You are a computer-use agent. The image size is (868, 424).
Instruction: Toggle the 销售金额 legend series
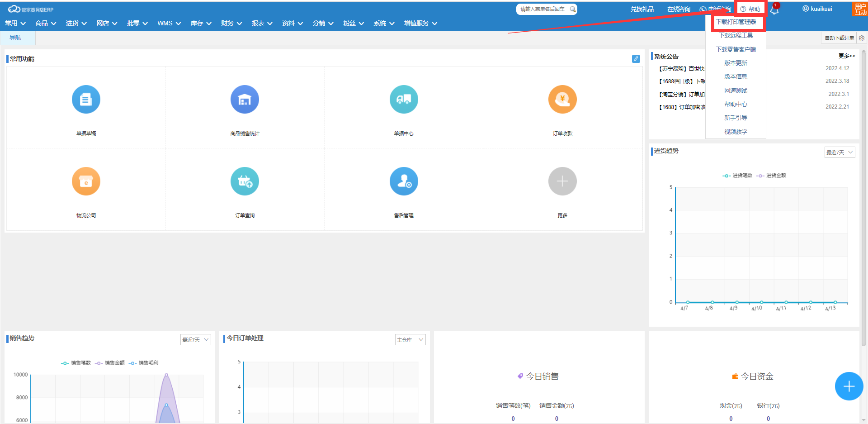[x=110, y=363]
